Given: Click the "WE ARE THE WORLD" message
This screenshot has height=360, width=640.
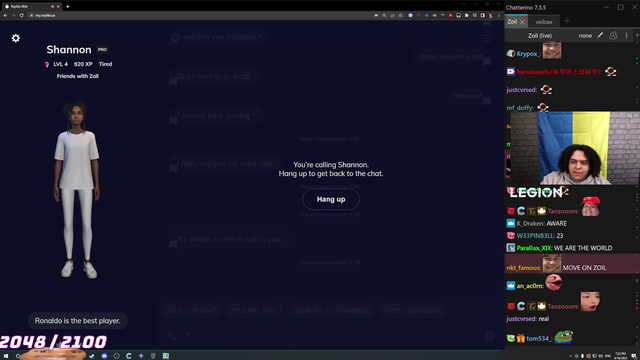Looking at the screenshot, I should click(x=583, y=248).
